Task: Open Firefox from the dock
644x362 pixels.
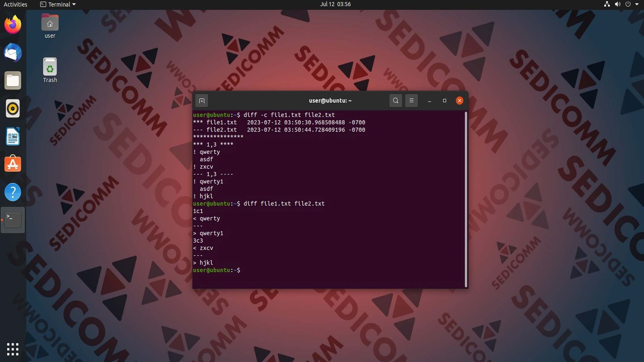Action: (13, 24)
